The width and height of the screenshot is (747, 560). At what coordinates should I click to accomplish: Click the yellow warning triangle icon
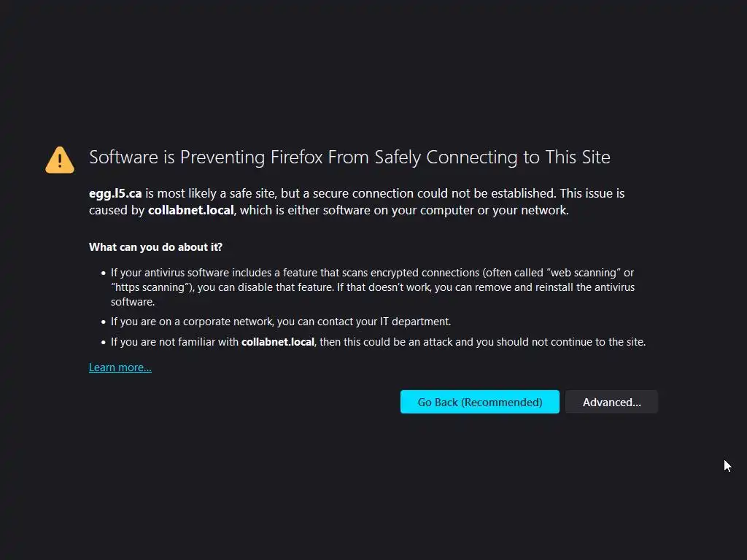(x=59, y=159)
